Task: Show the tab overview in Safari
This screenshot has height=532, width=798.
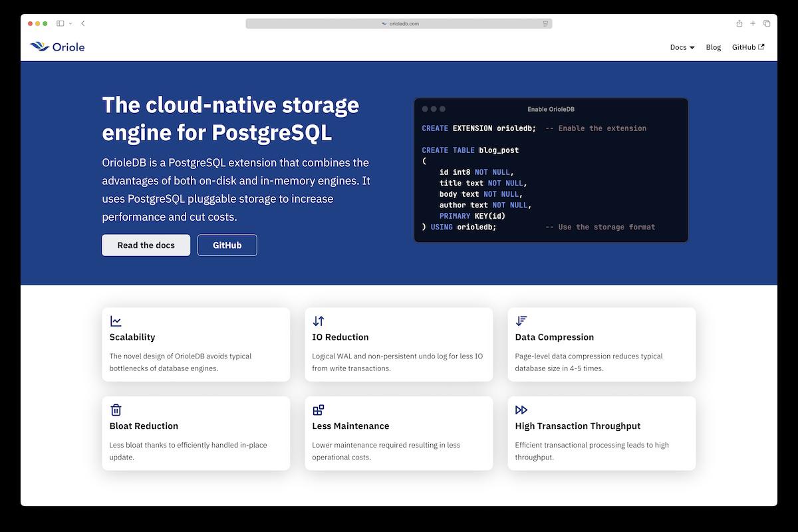Action: click(767, 23)
